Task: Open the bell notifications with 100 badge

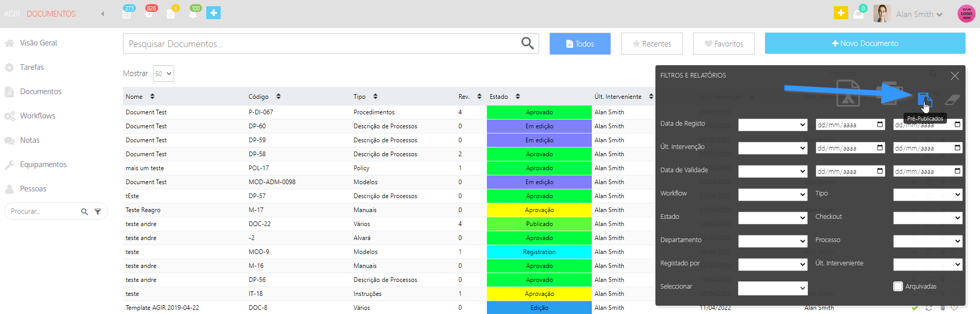Action: pos(193,13)
